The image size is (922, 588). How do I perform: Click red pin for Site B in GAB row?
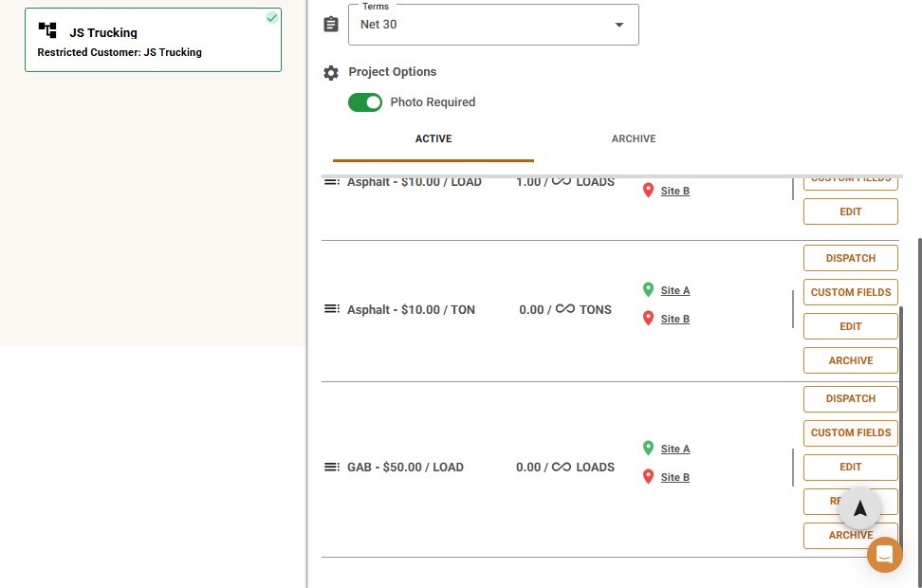[648, 476]
